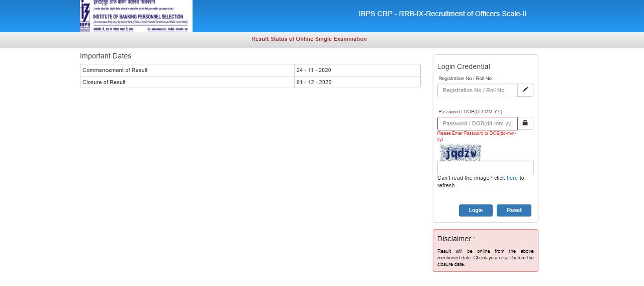Image resolution: width=644 pixels, height=286 pixels.
Task: Click 'Result Status of Online Single Examination' title
Action: tap(309, 39)
